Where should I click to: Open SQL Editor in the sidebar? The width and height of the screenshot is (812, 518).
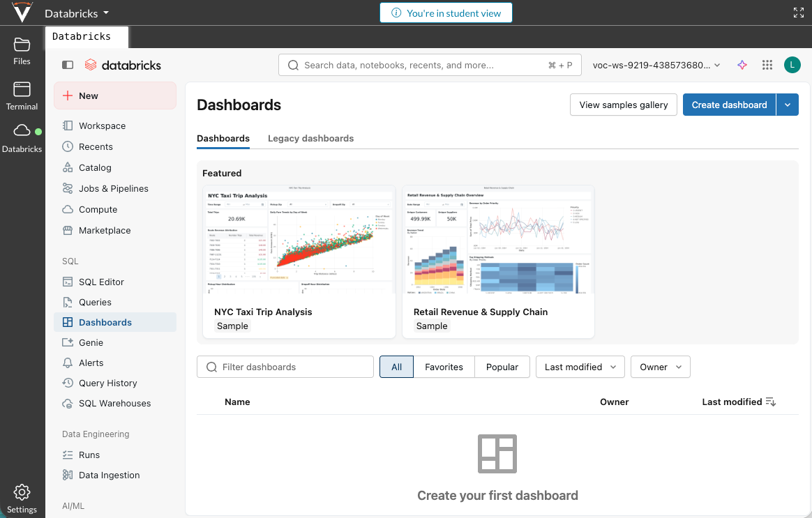tap(101, 282)
